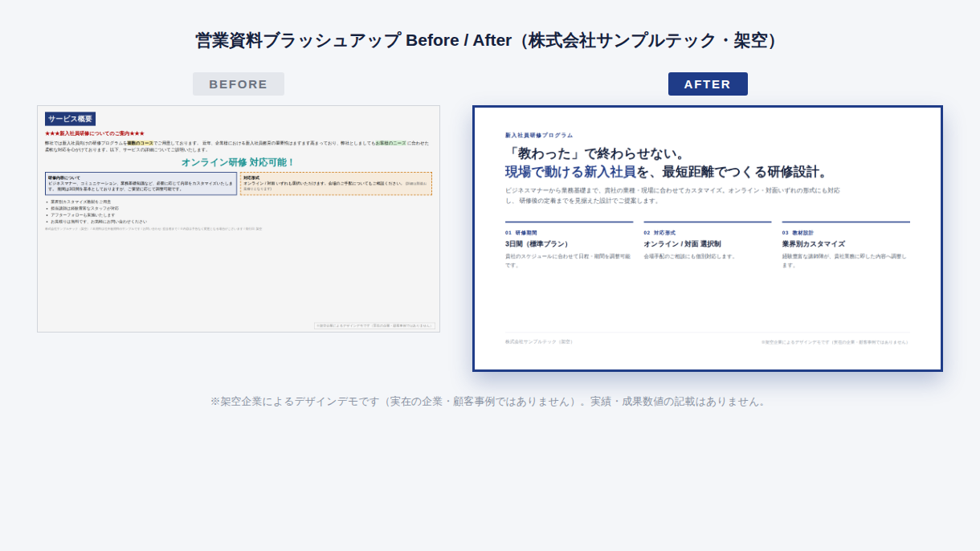Image resolution: width=980 pixels, height=551 pixels.
Task: Click the headline 「教わった」で終わらせない。
Action: [596, 153]
